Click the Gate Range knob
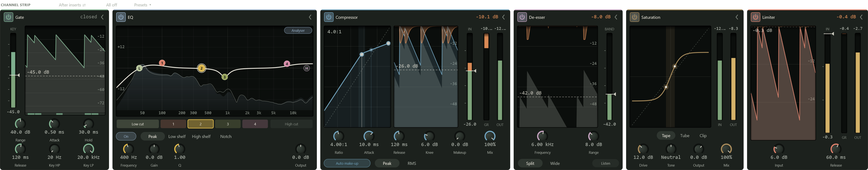Viewport: 868px width, 170px height. click(x=20, y=123)
